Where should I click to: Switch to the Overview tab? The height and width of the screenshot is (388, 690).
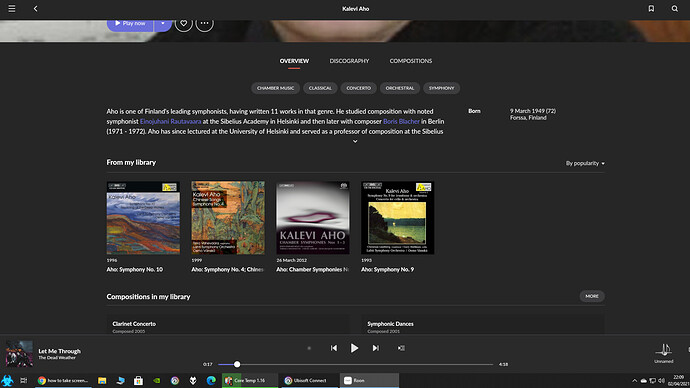click(294, 61)
